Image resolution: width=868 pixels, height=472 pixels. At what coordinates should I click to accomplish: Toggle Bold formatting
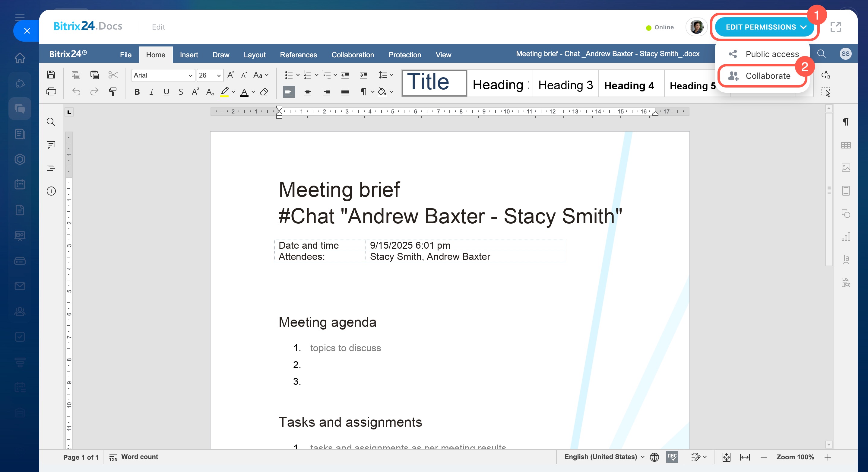pyautogui.click(x=137, y=92)
